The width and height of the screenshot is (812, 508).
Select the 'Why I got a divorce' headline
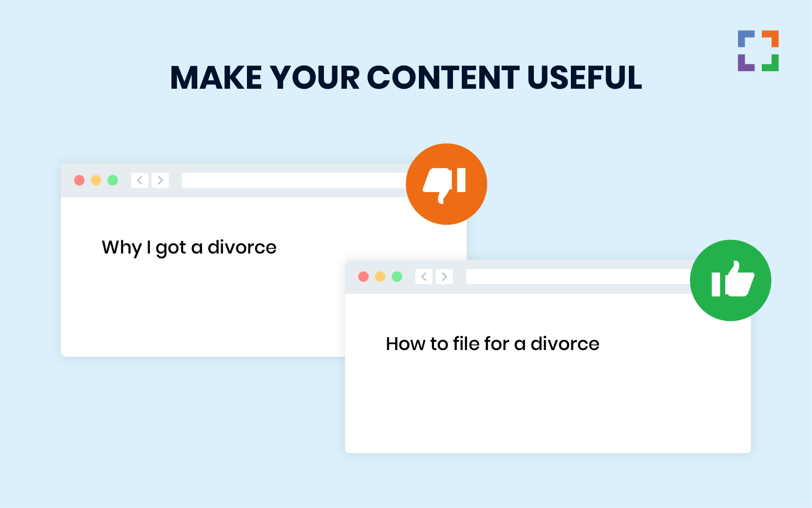tap(189, 248)
